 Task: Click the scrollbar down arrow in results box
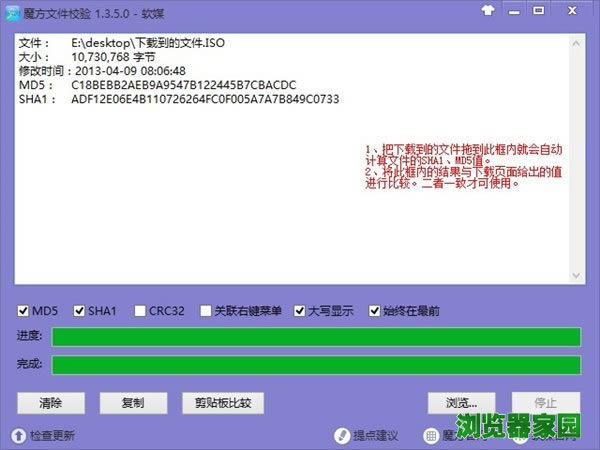coord(576,276)
